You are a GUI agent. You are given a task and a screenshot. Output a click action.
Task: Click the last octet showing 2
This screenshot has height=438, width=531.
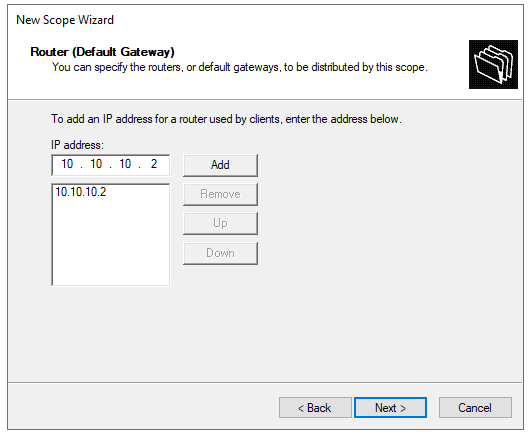tap(154, 164)
